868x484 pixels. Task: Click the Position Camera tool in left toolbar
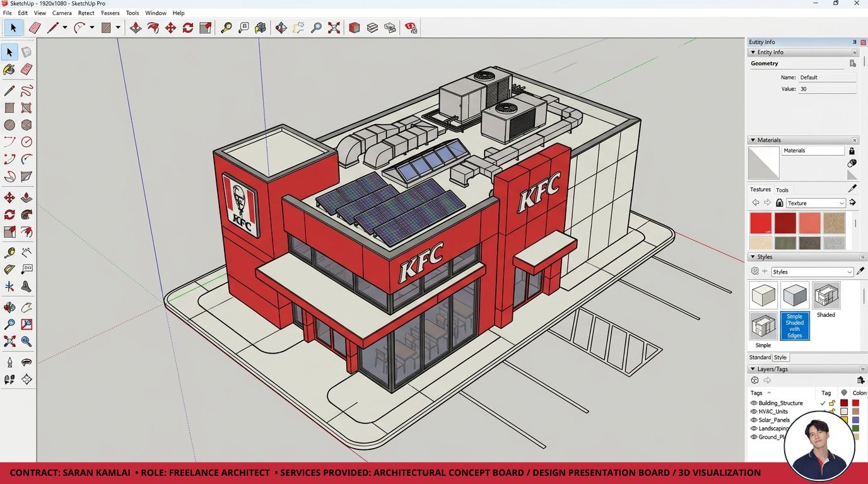coord(9,362)
